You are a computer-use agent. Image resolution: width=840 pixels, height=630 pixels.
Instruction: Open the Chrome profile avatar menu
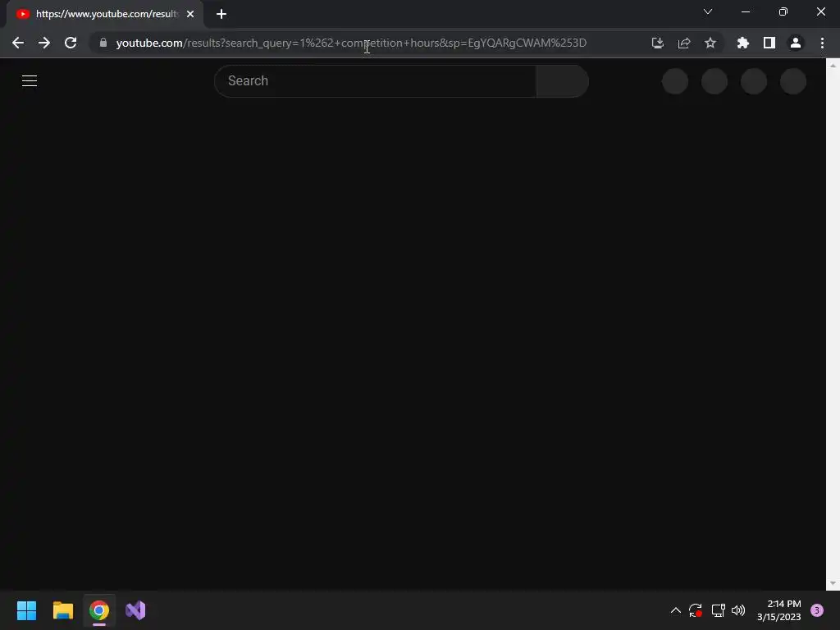[796, 43]
